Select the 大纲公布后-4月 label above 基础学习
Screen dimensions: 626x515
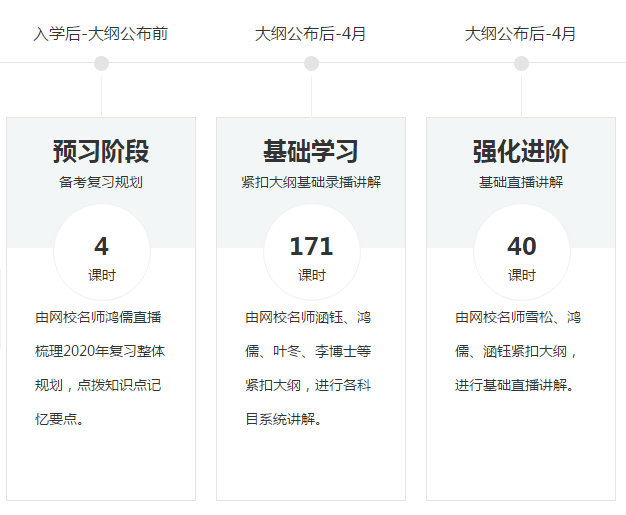[x=311, y=34]
